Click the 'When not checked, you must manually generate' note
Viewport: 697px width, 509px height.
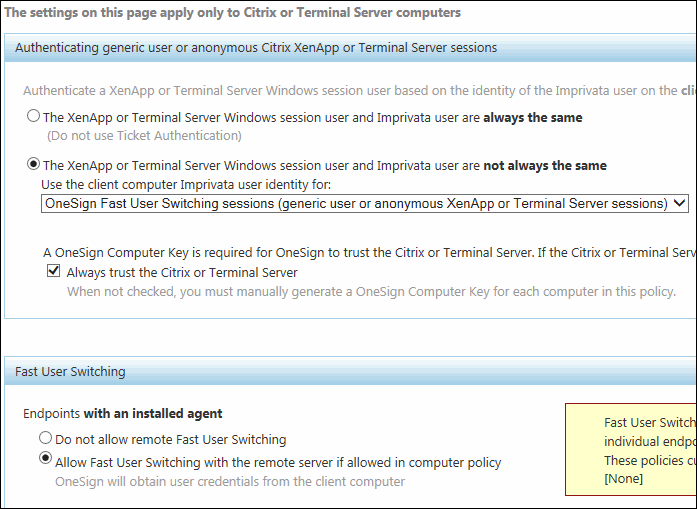tap(371, 292)
